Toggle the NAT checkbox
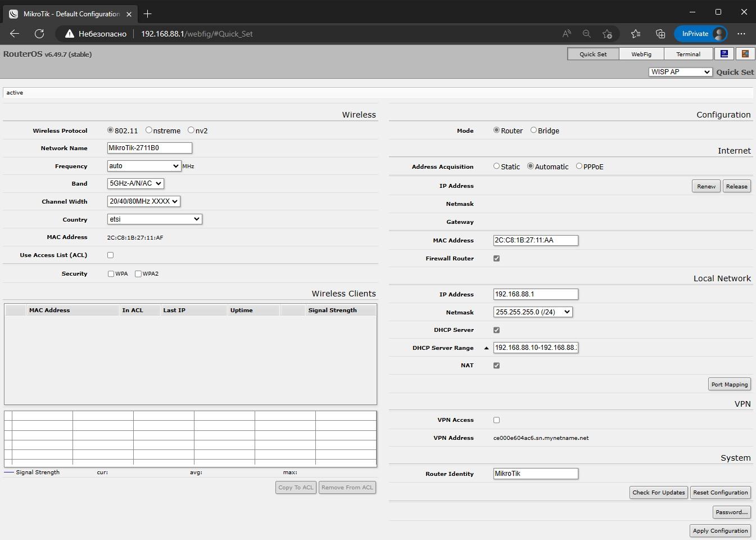Screen dimensions: 756x540 (496, 365)
